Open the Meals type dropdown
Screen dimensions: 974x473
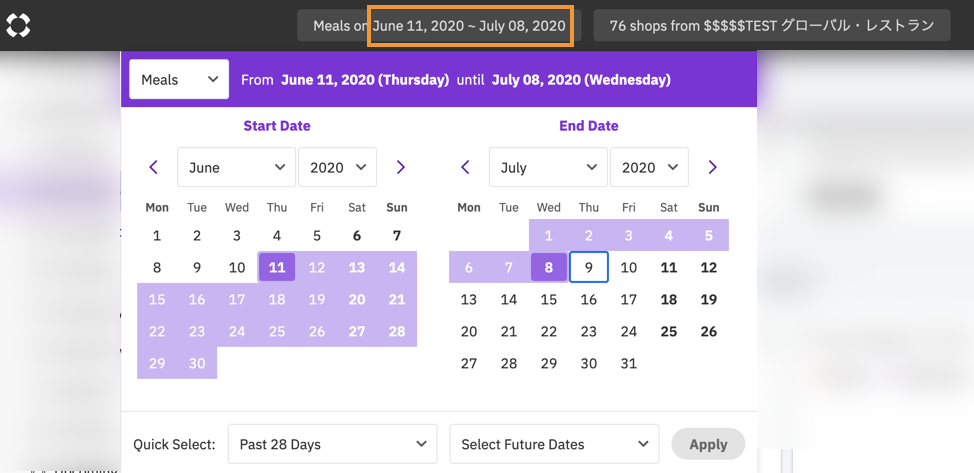pos(179,79)
